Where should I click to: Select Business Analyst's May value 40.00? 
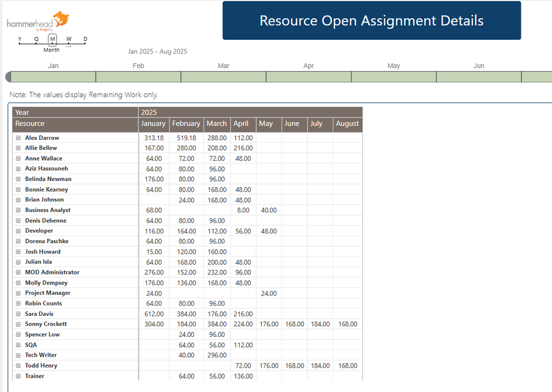(x=269, y=210)
